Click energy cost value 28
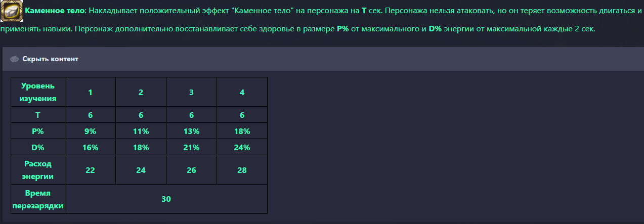The height and width of the screenshot is (224, 644). (x=242, y=170)
